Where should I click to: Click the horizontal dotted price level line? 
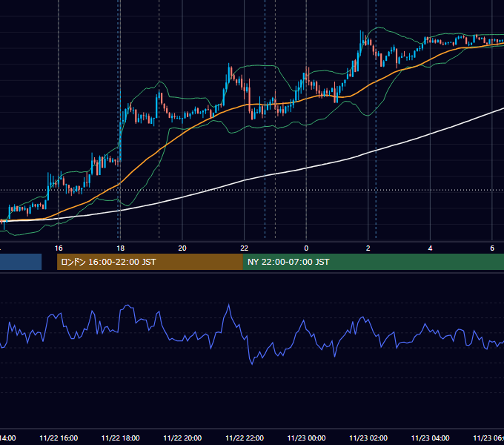pos(252,190)
